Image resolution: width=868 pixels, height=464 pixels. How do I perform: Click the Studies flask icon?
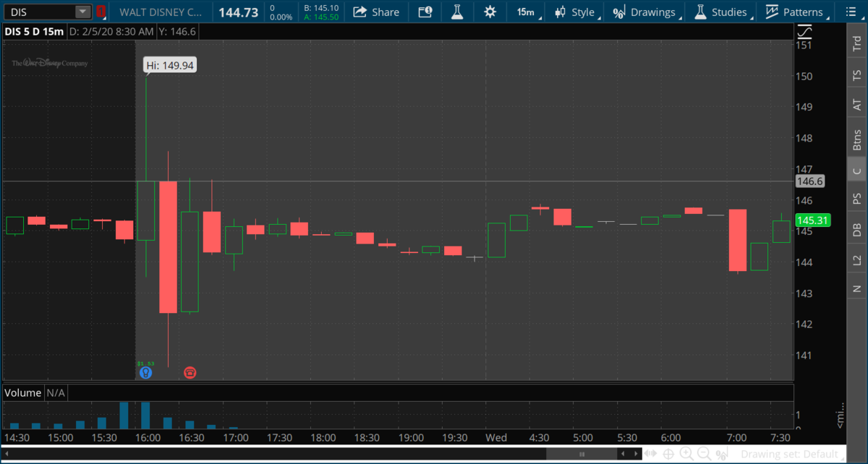[x=699, y=12]
